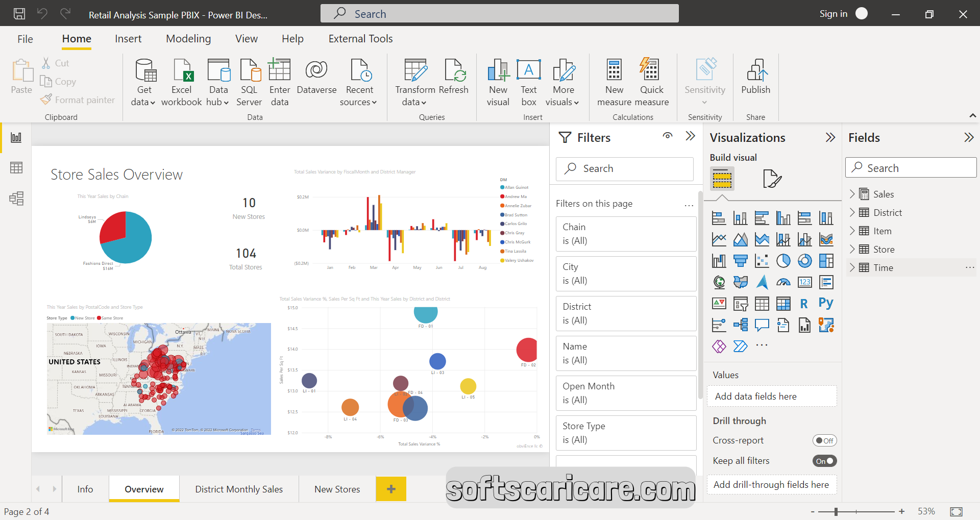Click Fit to page icon
This screenshot has width=980, height=520.
pos(956,511)
